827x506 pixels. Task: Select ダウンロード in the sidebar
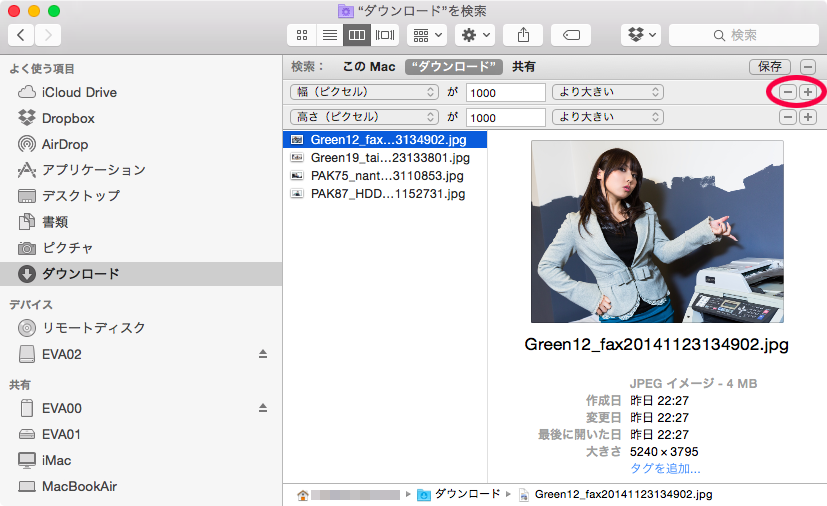coord(141,274)
